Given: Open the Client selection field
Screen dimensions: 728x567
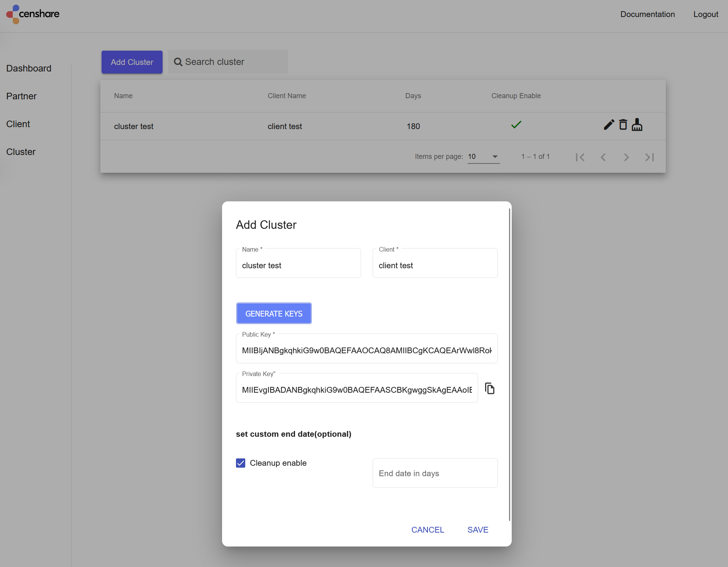Looking at the screenshot, I should point(435,265).
